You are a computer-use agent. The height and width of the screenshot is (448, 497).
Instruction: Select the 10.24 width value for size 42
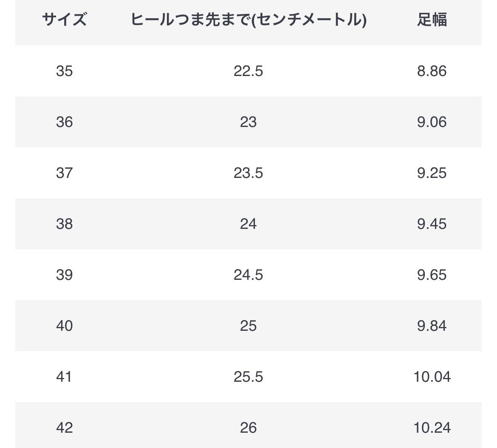click(x=432, y=428)
